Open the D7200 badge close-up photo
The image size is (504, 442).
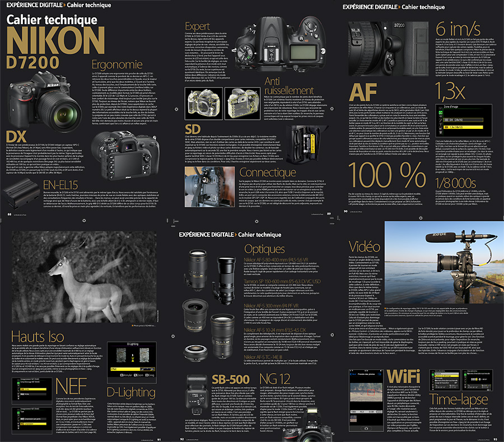pyautogui.click(x=389, y=49)
